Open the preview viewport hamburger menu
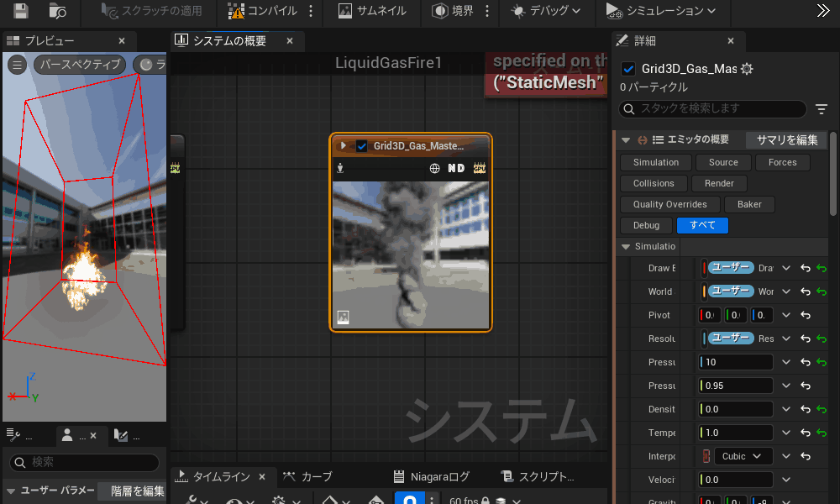The width and height of the screenshot is (840, 504). point(17,65)
